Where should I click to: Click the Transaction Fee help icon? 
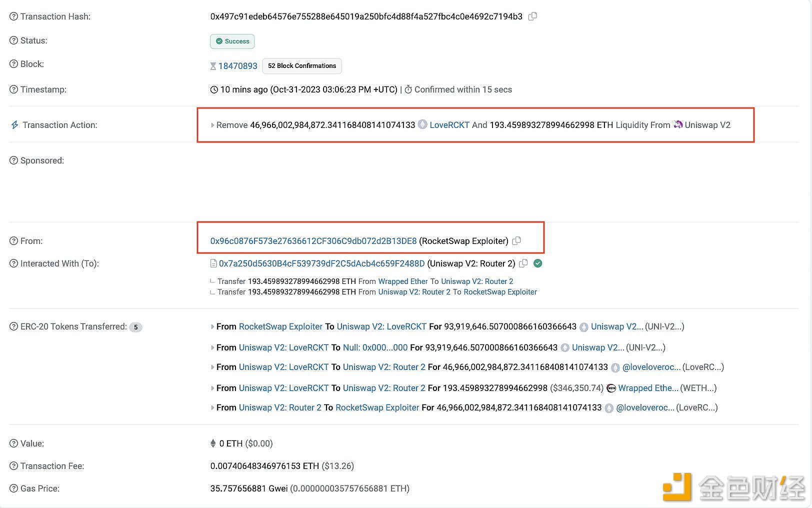coord(13,466)
